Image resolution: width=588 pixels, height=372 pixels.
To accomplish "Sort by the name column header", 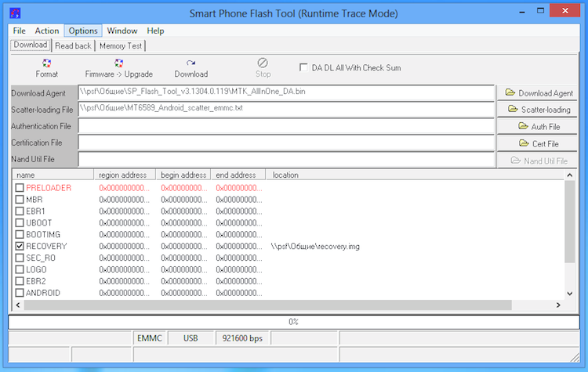I will point(53,175).
